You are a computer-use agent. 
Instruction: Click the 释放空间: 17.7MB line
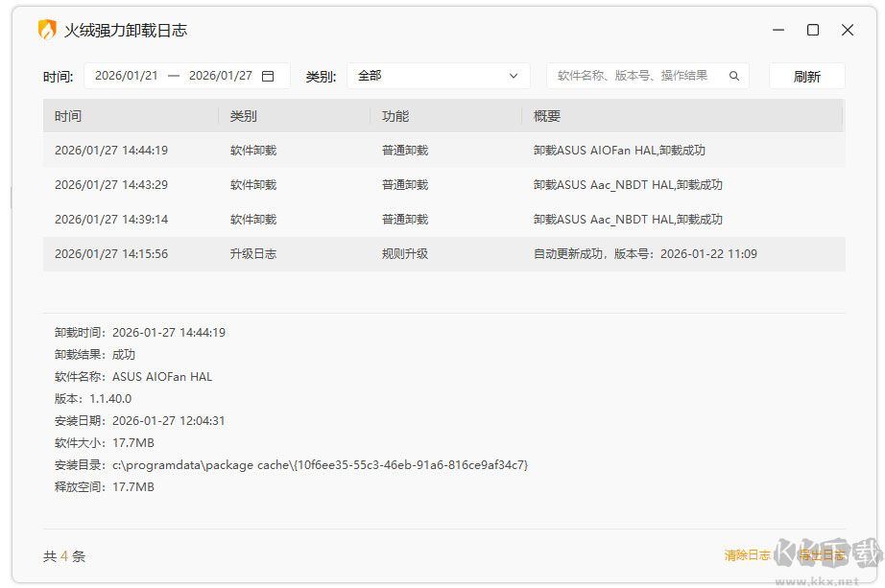105,486
